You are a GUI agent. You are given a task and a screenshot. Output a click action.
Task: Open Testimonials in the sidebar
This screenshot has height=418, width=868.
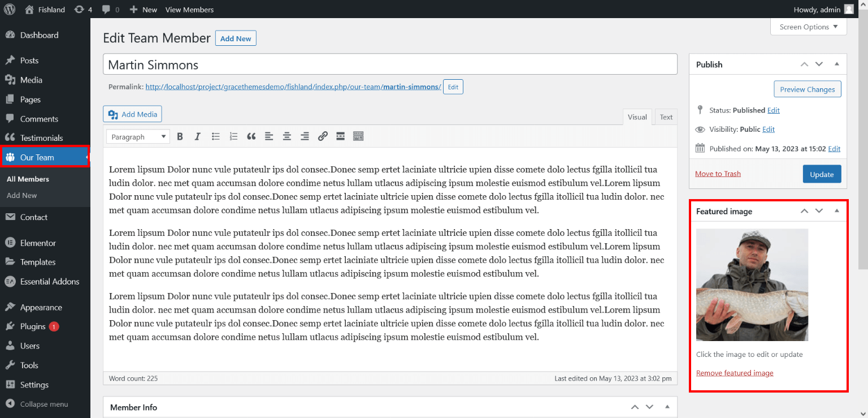click(45, 138)
